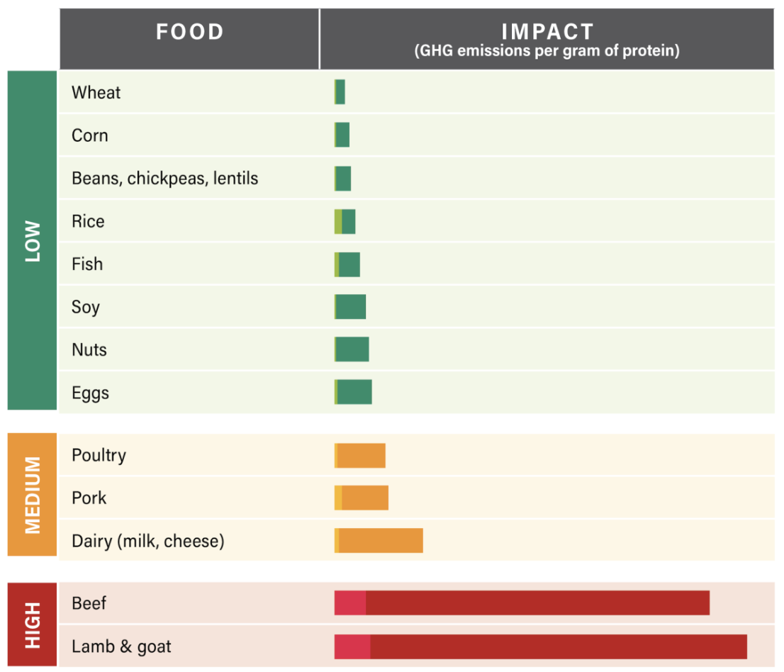Click the FOOD column header
This screenshot has width=784, height=672.
[x=190, y=32]
